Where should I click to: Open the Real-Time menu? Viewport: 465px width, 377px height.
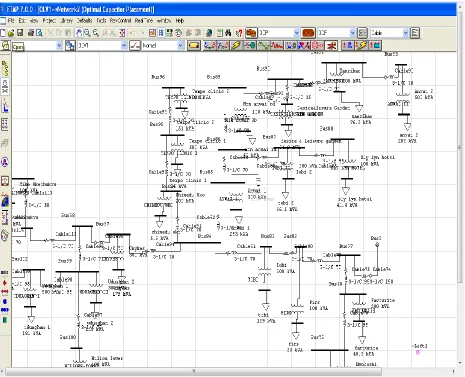[144, 21]
